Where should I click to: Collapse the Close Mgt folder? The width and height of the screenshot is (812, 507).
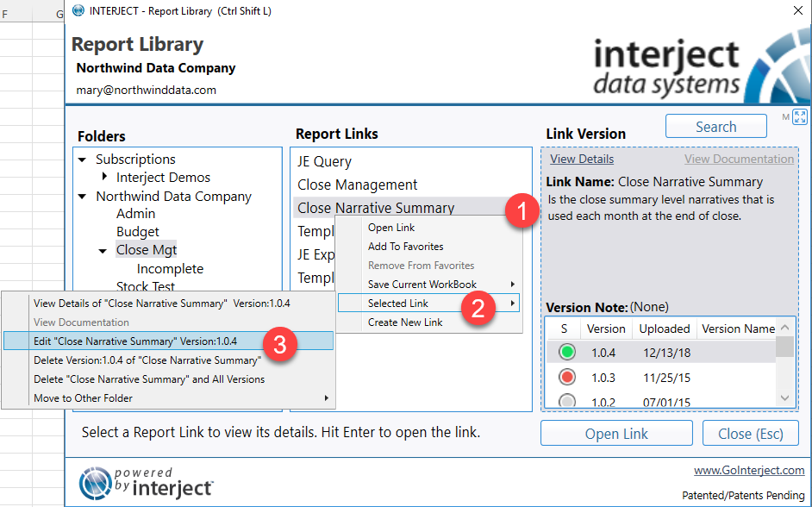click(x=103, y=251)
